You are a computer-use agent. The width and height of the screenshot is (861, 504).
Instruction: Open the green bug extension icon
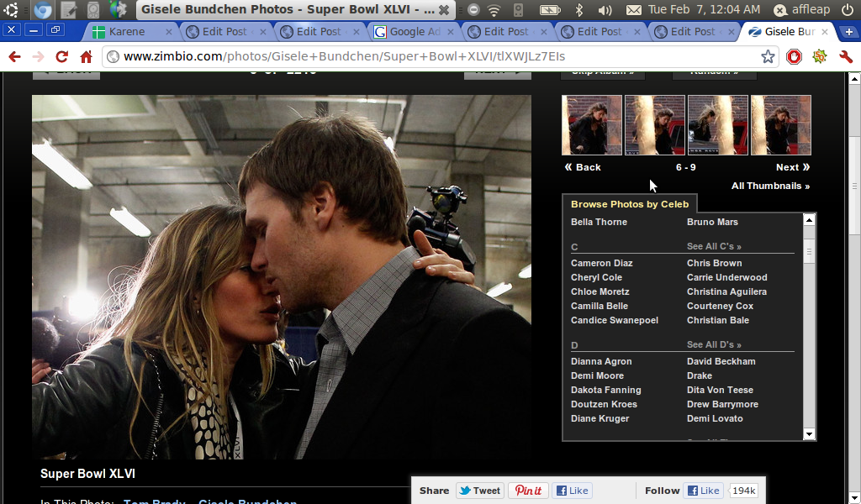click(x=820, y=56)
